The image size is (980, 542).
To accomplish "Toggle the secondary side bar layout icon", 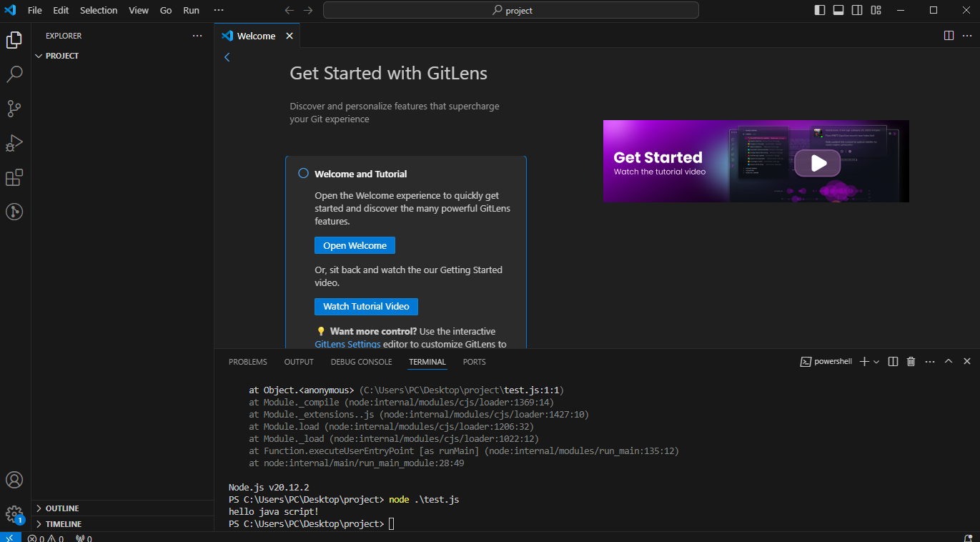I will [857, 10].
